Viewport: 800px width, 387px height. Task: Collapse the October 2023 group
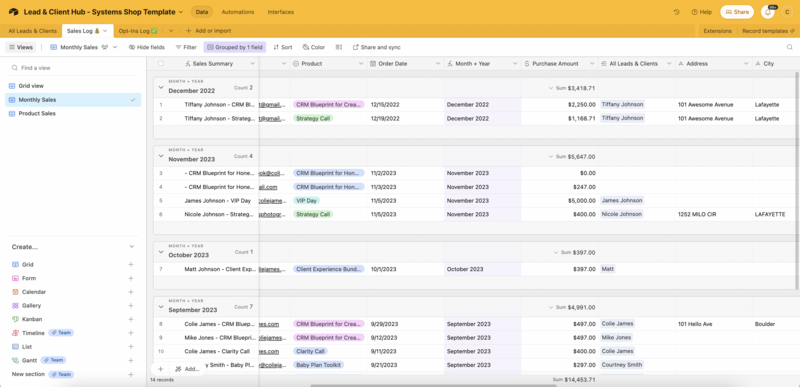pyautogui.click(x=161, y=252)
